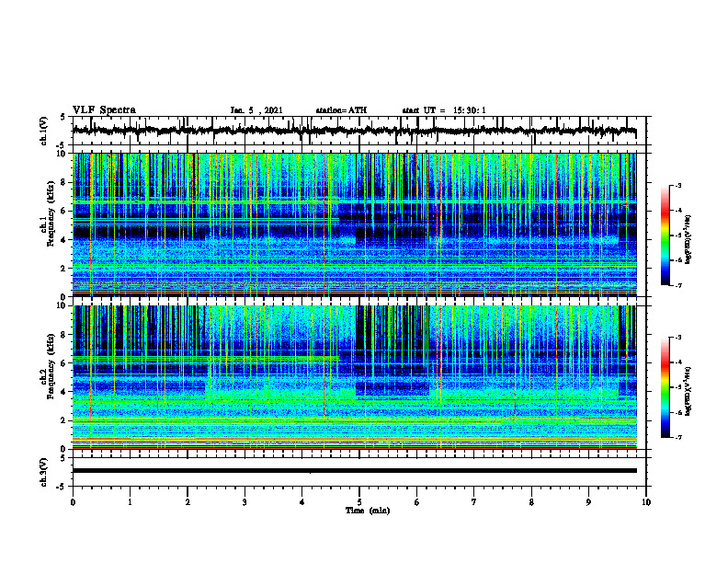The height and width of the screenshot is (563, 728).
Task: Click the time axis tick label "5"
Action: (x=359, y=502)
